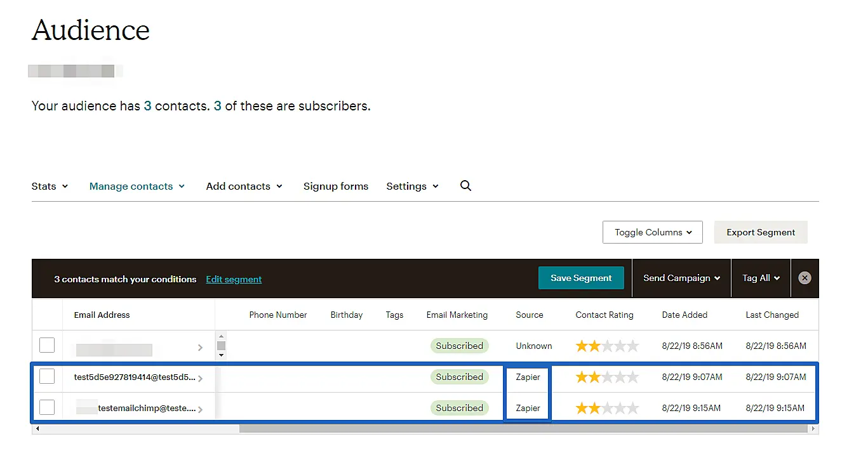Click arrow next to testemailchimp email

[x=200, y=410]
